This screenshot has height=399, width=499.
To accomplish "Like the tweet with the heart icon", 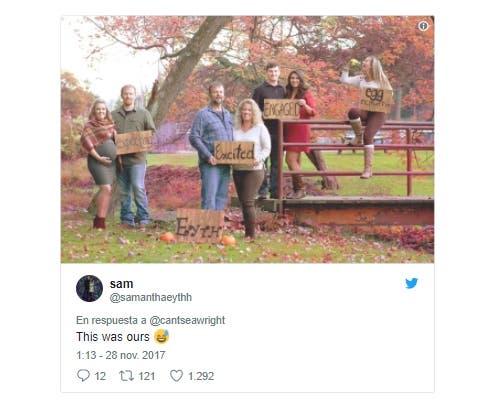I will (176, 376).
